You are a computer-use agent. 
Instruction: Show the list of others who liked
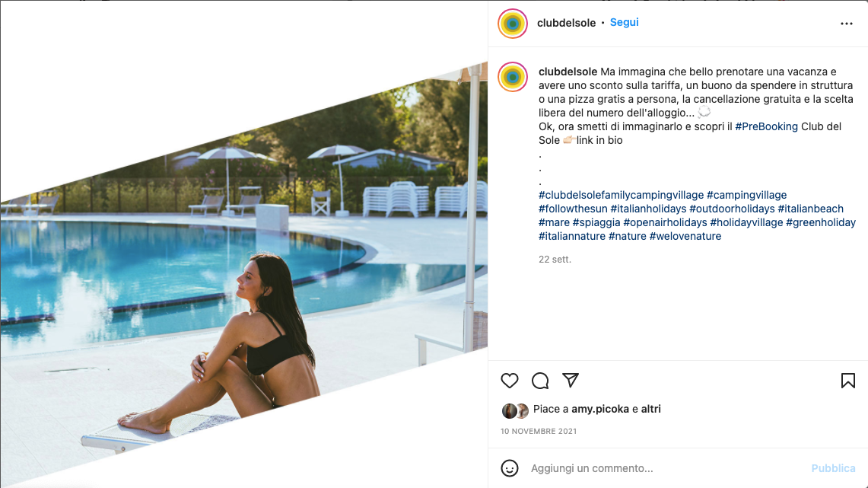coord(651,409)
